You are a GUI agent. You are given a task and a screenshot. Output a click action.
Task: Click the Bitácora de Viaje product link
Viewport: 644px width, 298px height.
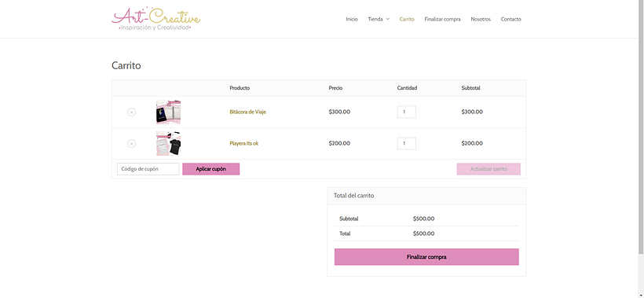(248, 112)
